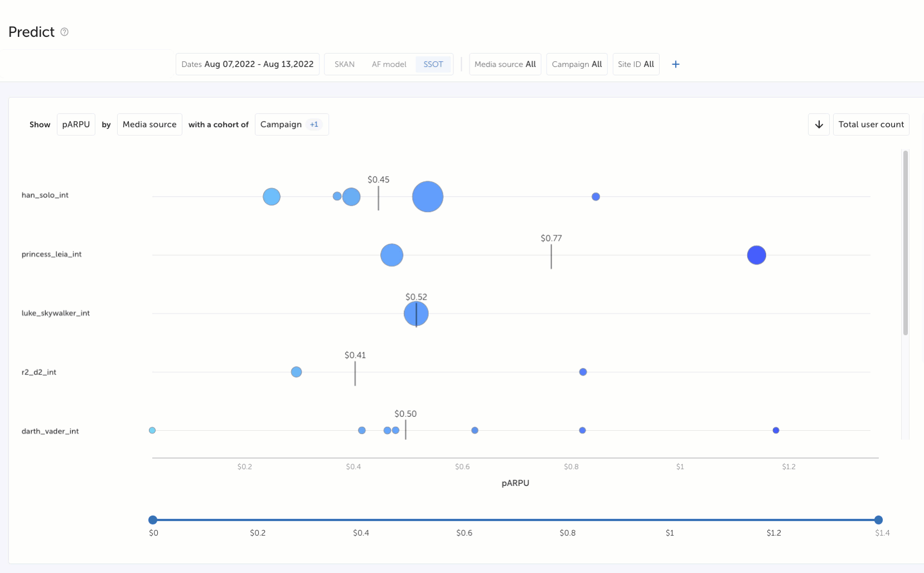The width and height of the screenshot is (924, 573).
Task: Click the leftmost bubble in r2_d2_int row
Action: [x=296, y=372]
